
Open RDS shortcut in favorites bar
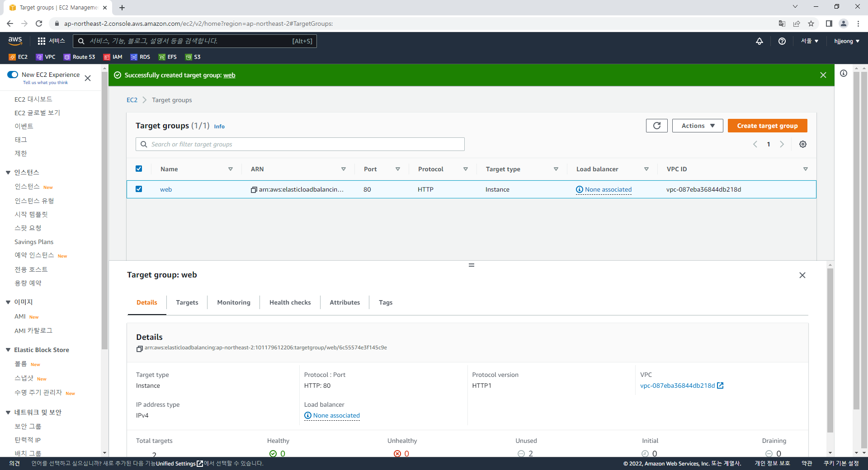pyautogui.click(x=140, y=57)
